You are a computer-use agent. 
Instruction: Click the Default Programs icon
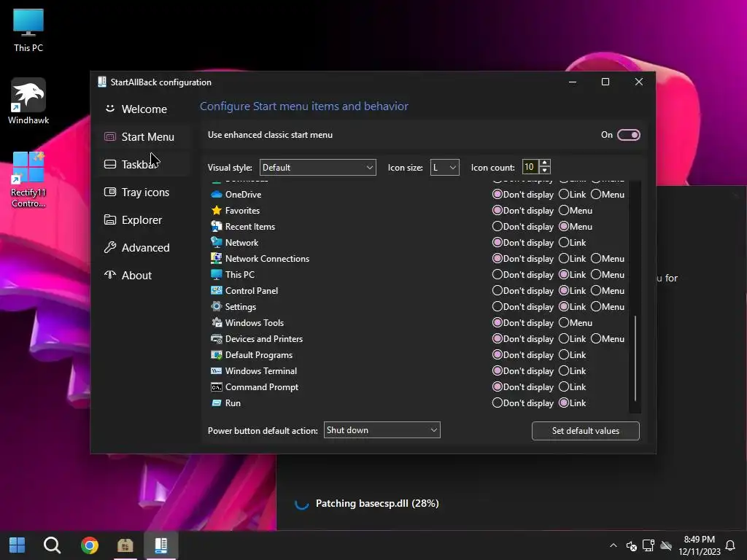point(216,355)
